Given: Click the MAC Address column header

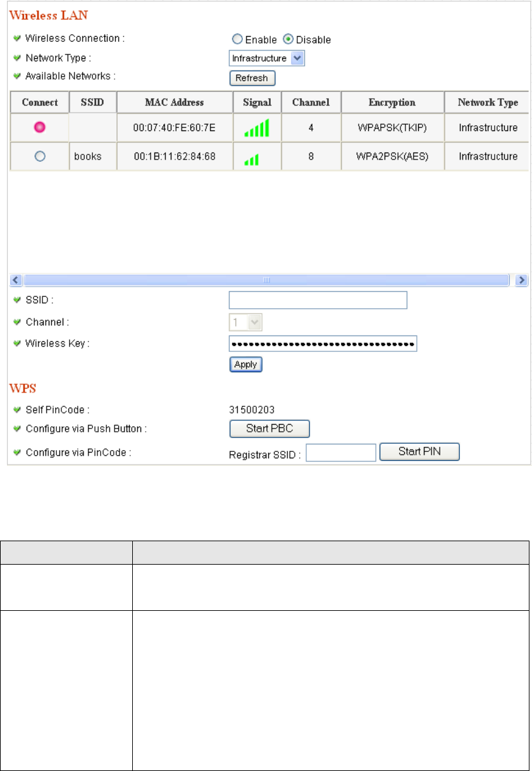Looking at the screenshot, I should point(175,103).
